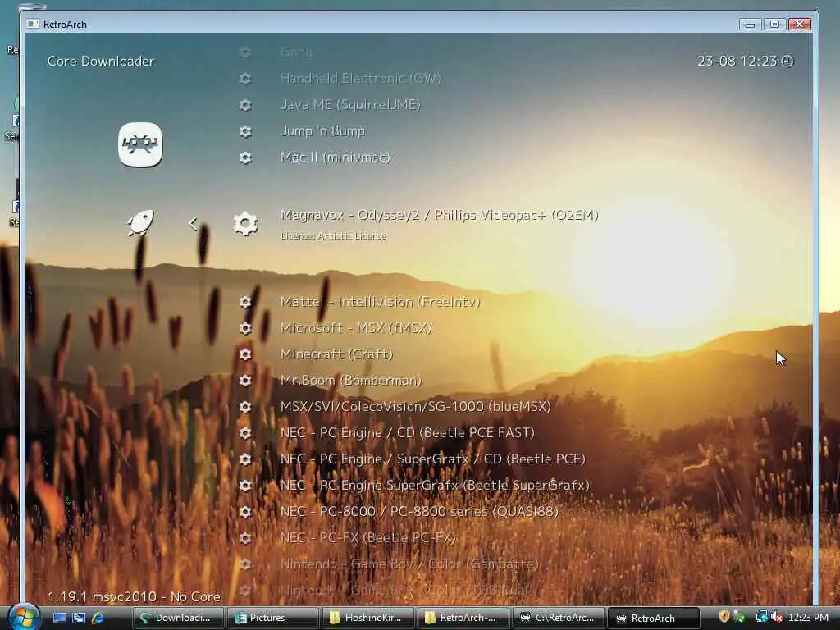Viewport: 840px width, 630px height.
Task: Click the muted volume tray icon
Action: (x=777, y=617)
